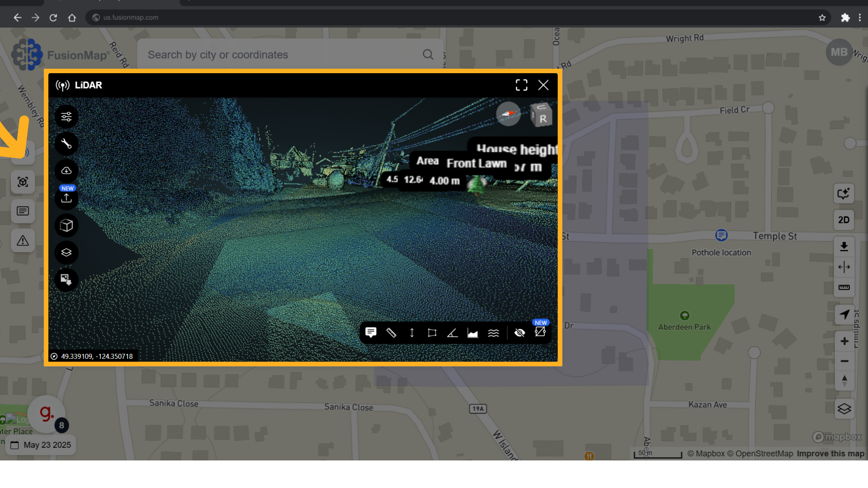
Task: Click the cloud download icon in LiDAR
Action: pyautogui.click(x=66, y=171)
